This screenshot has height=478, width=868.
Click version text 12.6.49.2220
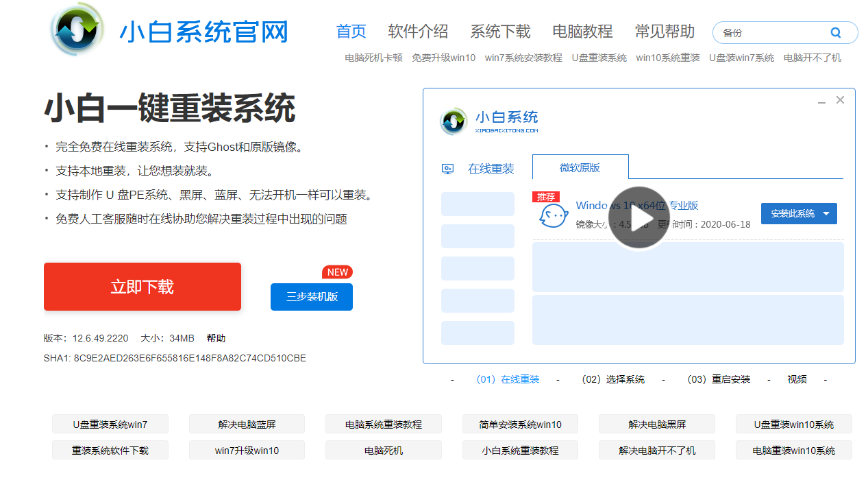pyautogui.click(x=100, y=338)
